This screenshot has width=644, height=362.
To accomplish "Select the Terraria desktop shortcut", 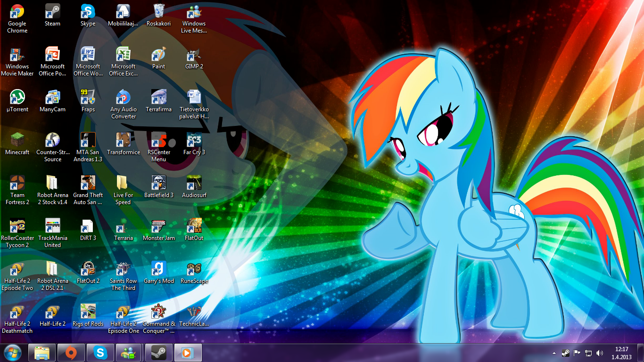I will [123, 230].
